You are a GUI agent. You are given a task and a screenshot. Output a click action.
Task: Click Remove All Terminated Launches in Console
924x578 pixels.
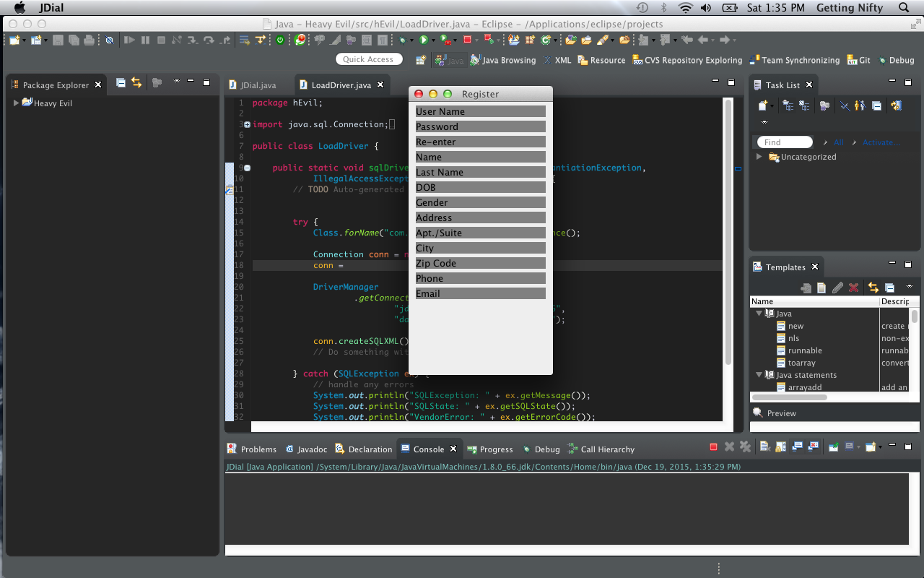click(x=745, y=447)
